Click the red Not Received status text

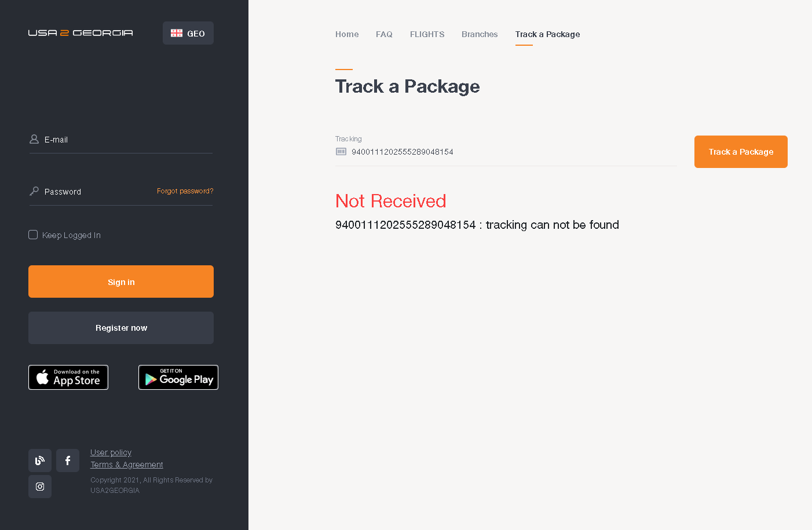[391, 201]
